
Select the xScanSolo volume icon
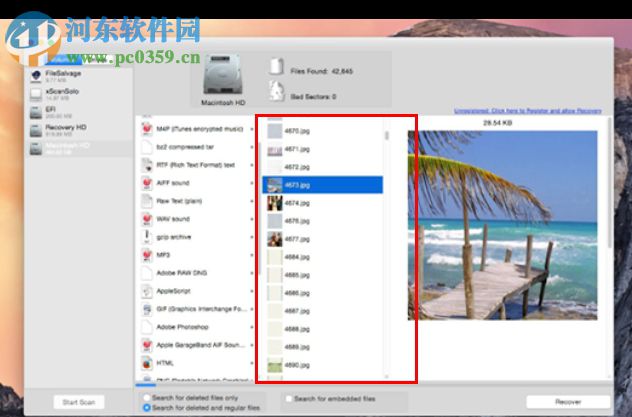click(x=36, y=94)
